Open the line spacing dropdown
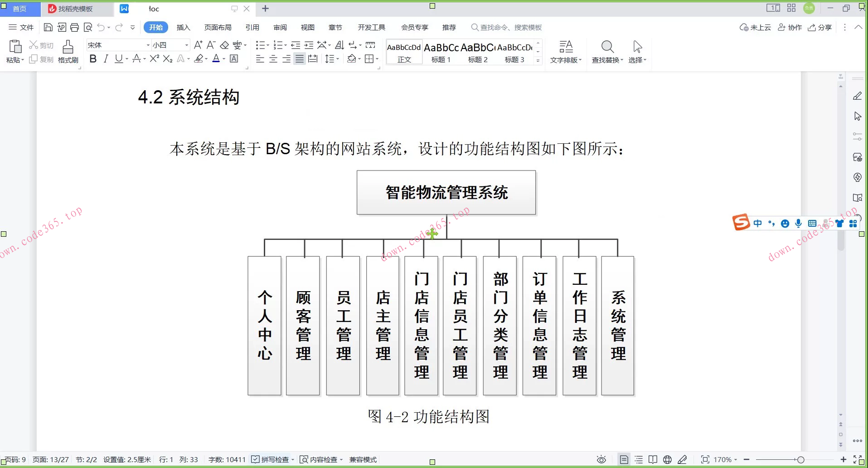Image resolution: width=868 pixels, height=468 pixels. 332,58
